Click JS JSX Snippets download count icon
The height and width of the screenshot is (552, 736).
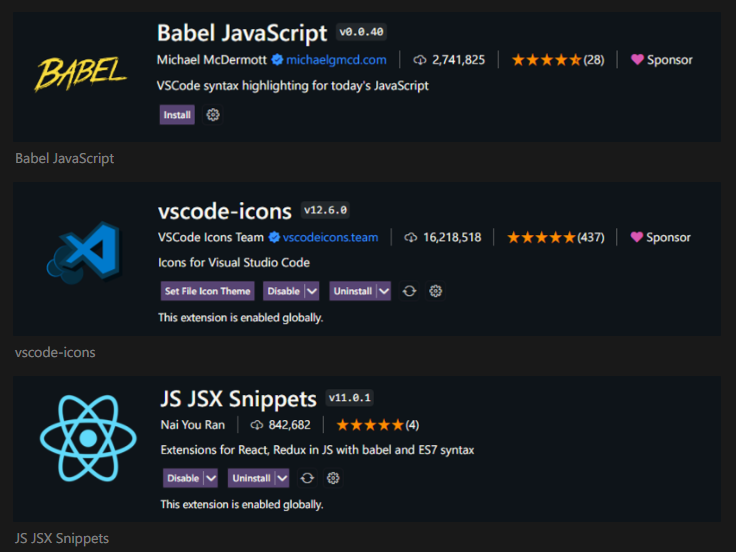pyautogui.click(x=257, y=425)
